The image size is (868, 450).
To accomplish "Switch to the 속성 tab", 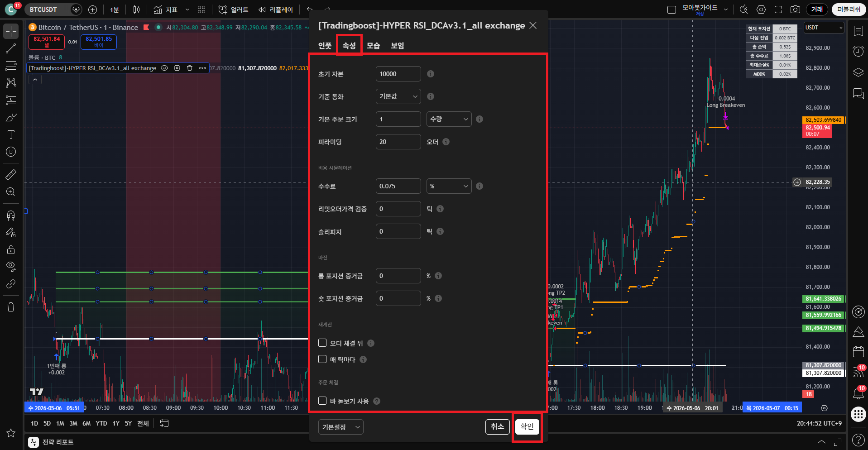I will point(349,46).
